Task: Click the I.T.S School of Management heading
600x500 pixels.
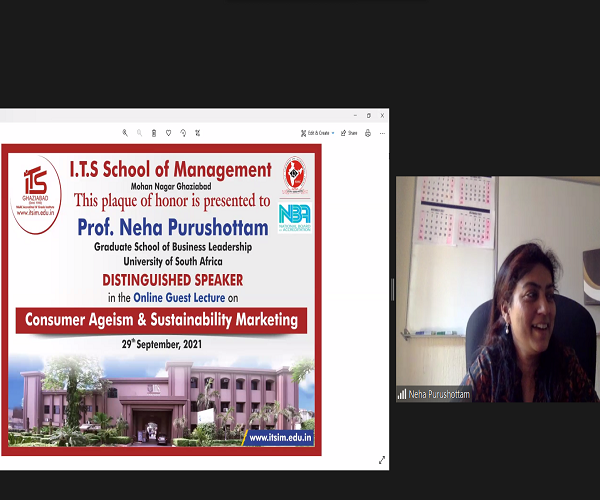Action: pos(171,169)
